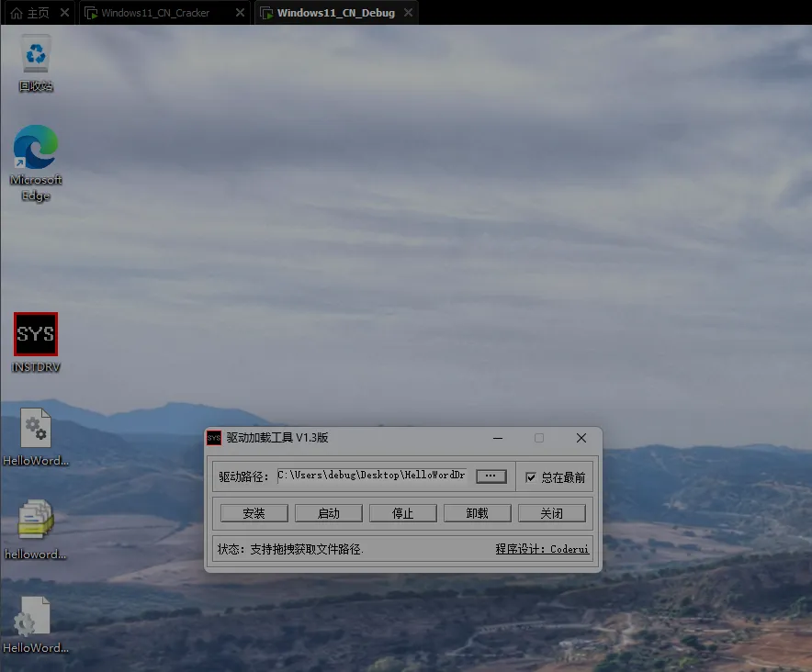The height and width of the screenshot is (672, 812).
Task: Close the 主页 tab
Action: 63,14
